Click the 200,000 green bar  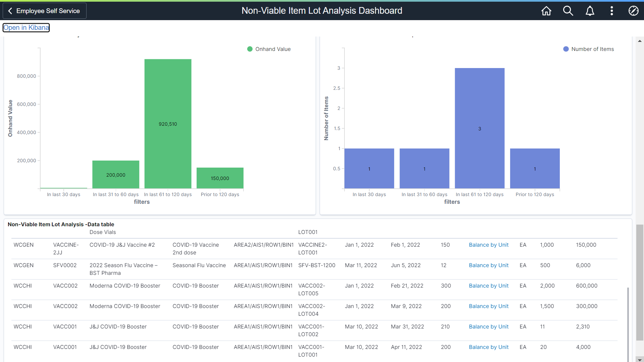pos(116,174)
